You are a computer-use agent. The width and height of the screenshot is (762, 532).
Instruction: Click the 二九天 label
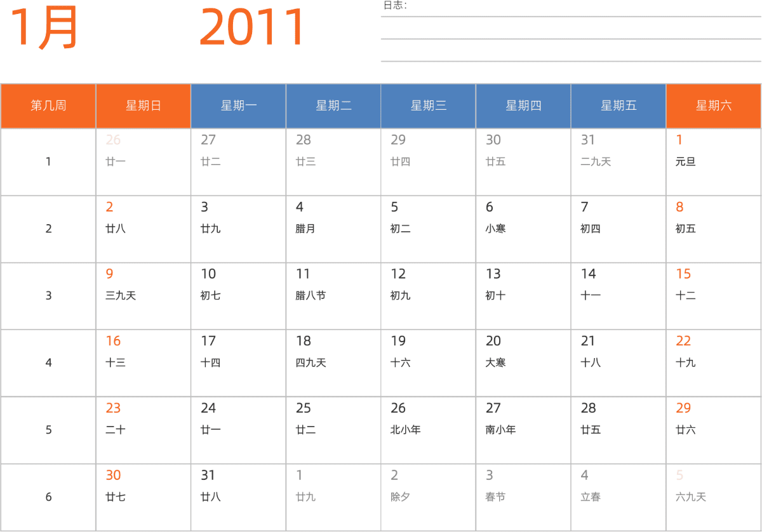(596, 162)
